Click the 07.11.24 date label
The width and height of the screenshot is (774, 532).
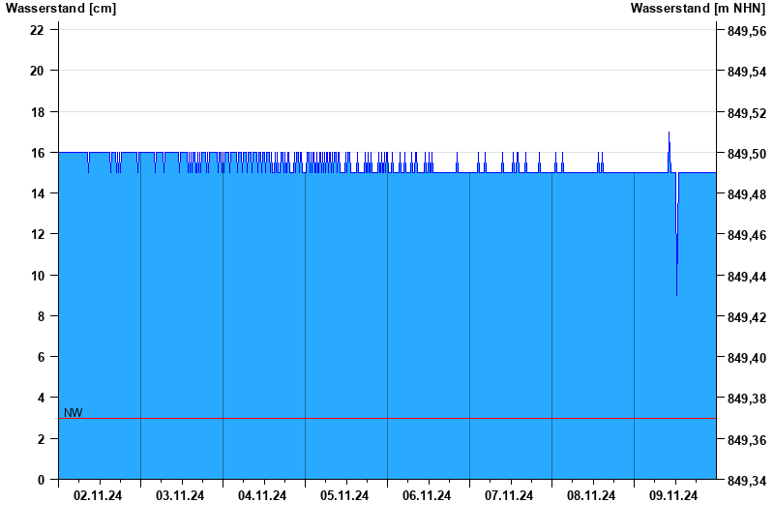pyautogui.click(x=509, y=495)
